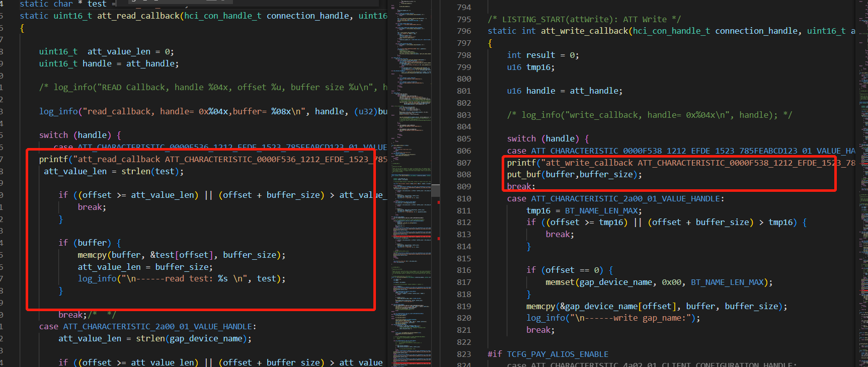Click 'break;' on line 821
The height and width of the screenshot is (367, 868).
pyautogui.click(x=540, y=330)
